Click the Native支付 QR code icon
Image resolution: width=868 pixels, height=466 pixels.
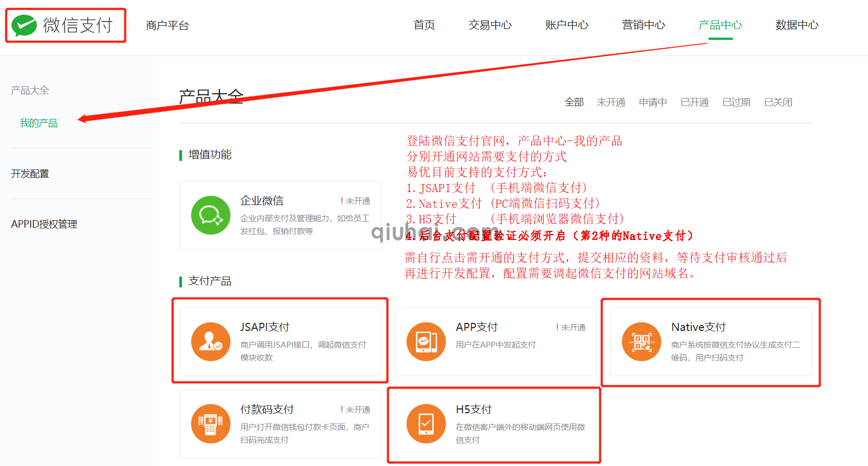(x=641, y=342)
